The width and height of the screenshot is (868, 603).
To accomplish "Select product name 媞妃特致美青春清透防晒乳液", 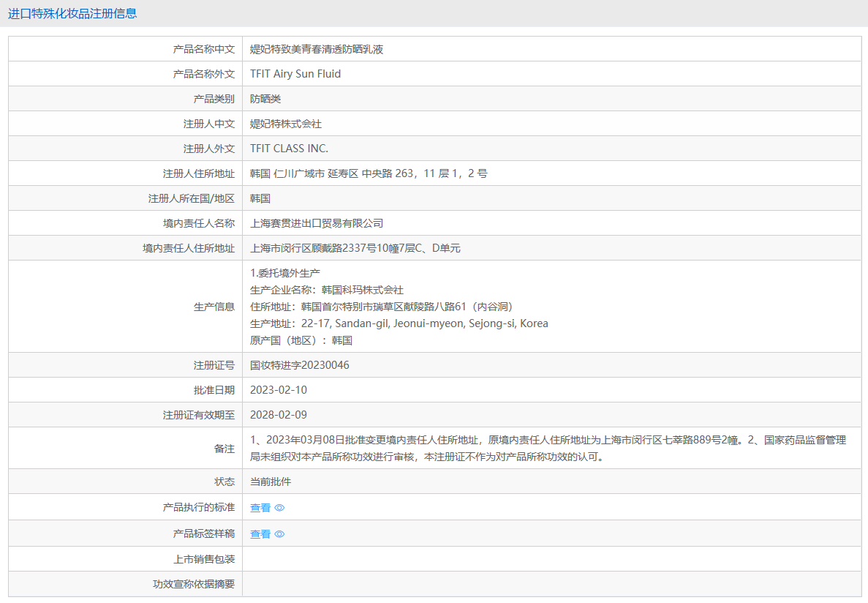I will click(x=317, y=49).
